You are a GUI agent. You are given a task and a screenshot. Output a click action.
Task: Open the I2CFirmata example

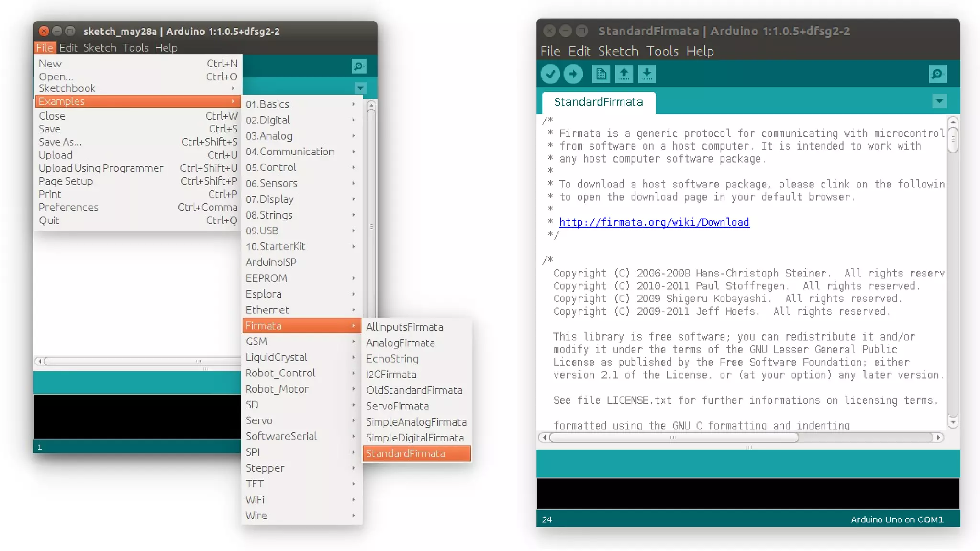pyautogui.click(x=417, y=374)
